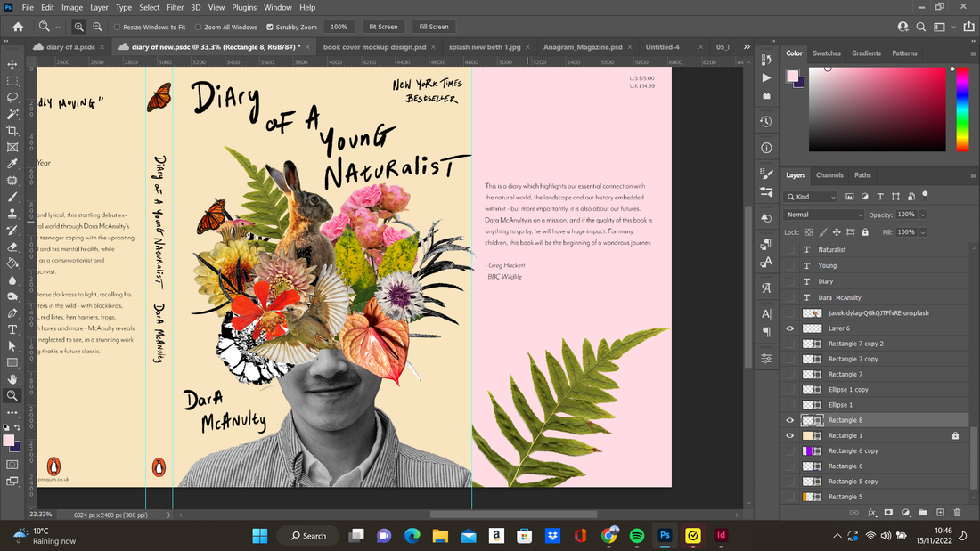980x551 pixels.
Task: Add a layer style with fx icon
Action: click(871, 512)
